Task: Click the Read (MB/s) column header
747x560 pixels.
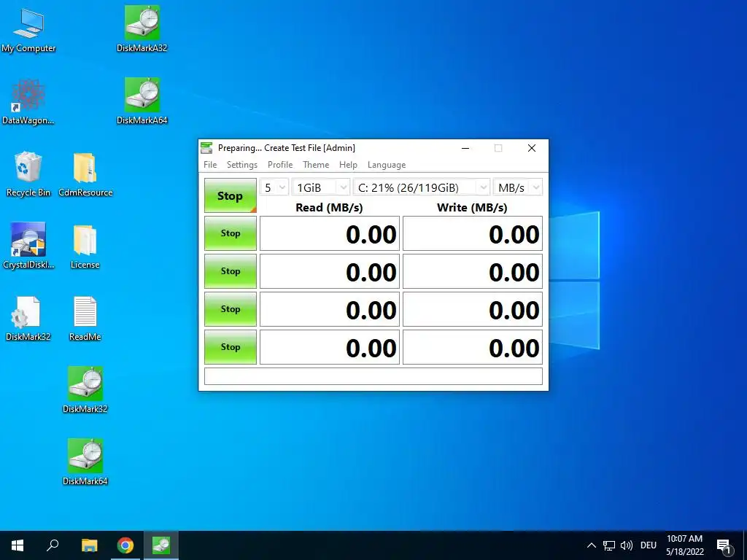Action: tap(329, 208)
